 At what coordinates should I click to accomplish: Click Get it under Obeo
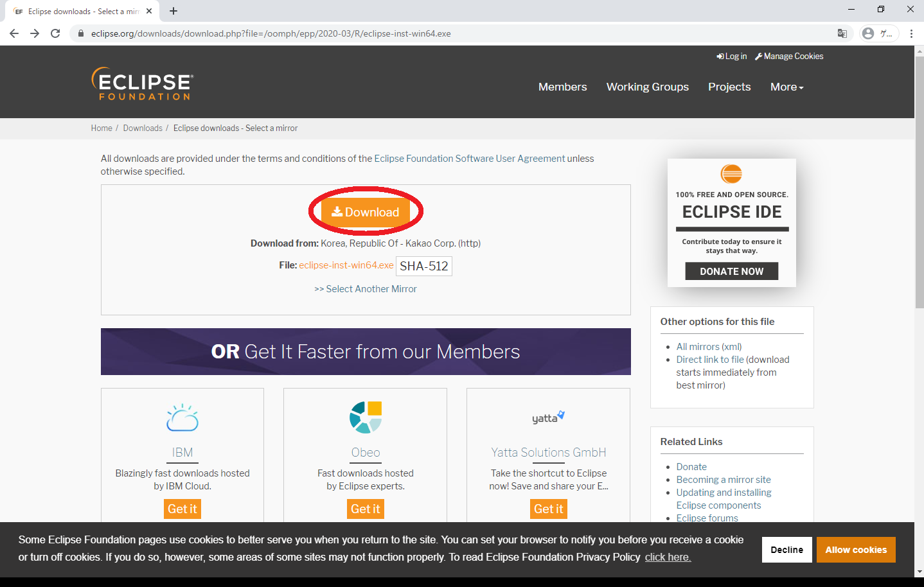366,509
